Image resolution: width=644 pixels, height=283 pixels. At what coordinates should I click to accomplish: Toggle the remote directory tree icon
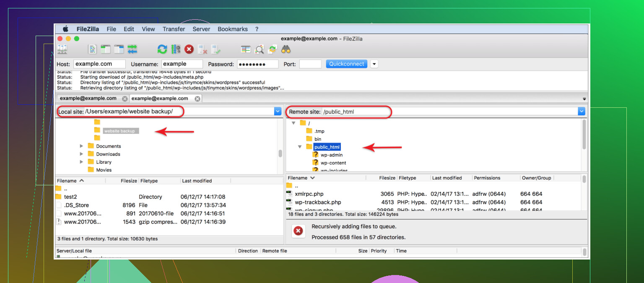[x=119, y=49]
